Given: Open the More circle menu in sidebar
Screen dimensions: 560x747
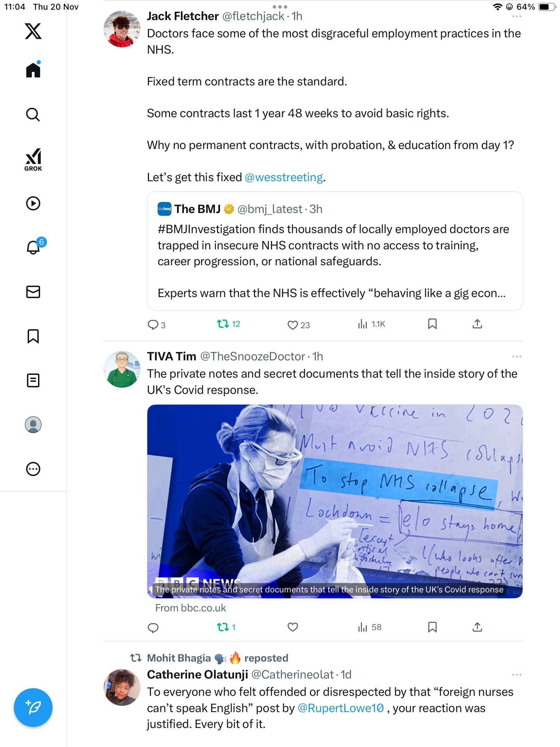Looking at the screenshot, I should pos(33,469).
